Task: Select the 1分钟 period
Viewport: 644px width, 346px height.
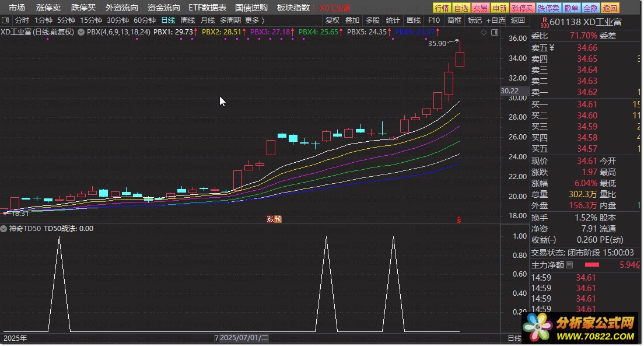Action: point(43,20)
